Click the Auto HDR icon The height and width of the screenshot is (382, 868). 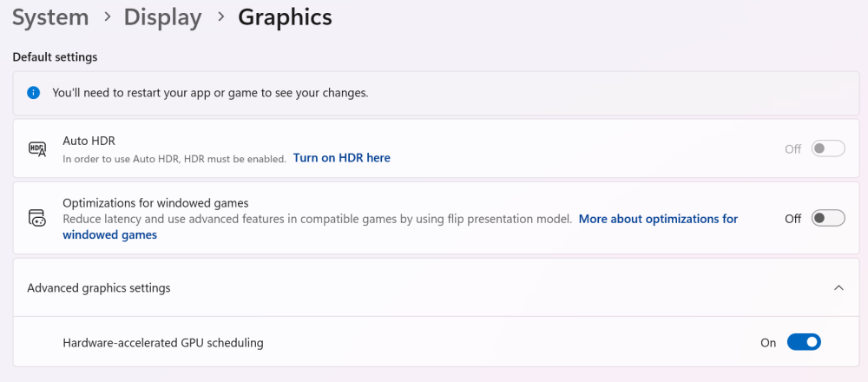coord(37,148)
